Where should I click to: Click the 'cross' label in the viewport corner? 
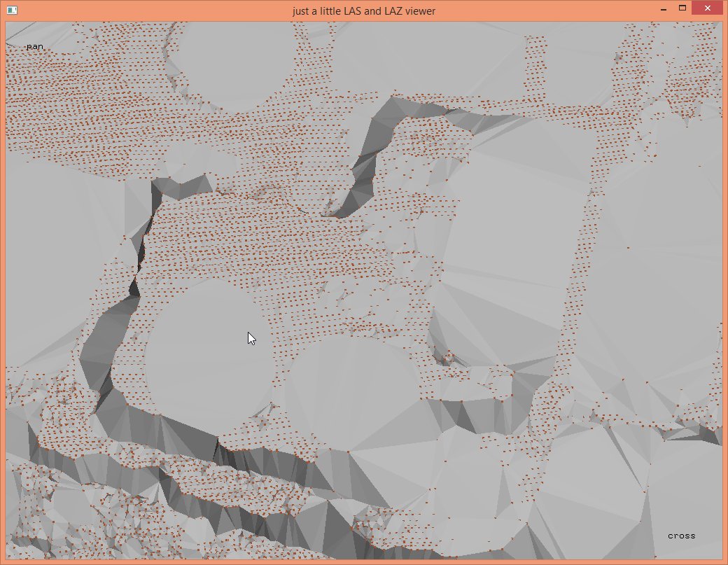pyautogui.click(x=681, y=536)
